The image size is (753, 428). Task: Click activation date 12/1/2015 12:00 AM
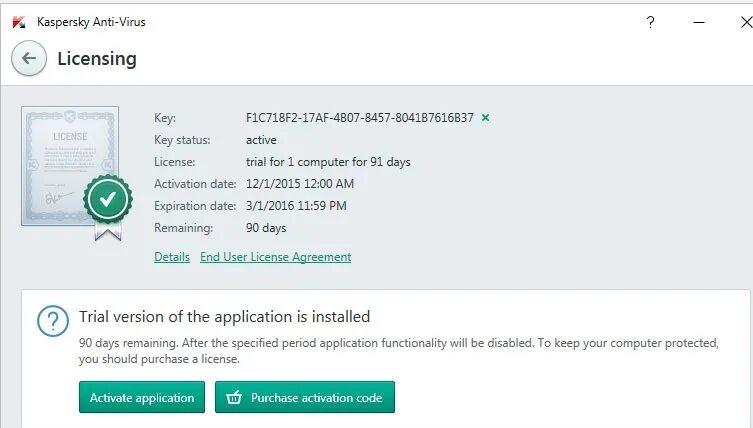tap(300, 183)
